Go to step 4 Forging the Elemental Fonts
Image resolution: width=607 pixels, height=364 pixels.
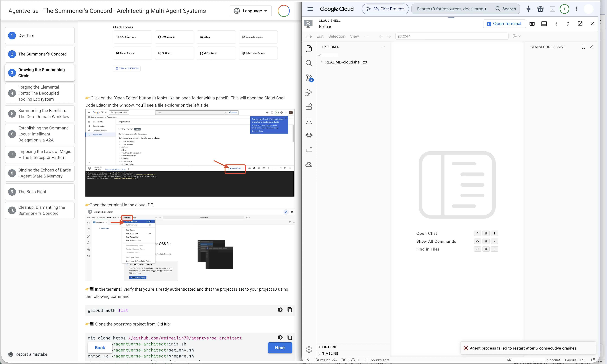39,93
